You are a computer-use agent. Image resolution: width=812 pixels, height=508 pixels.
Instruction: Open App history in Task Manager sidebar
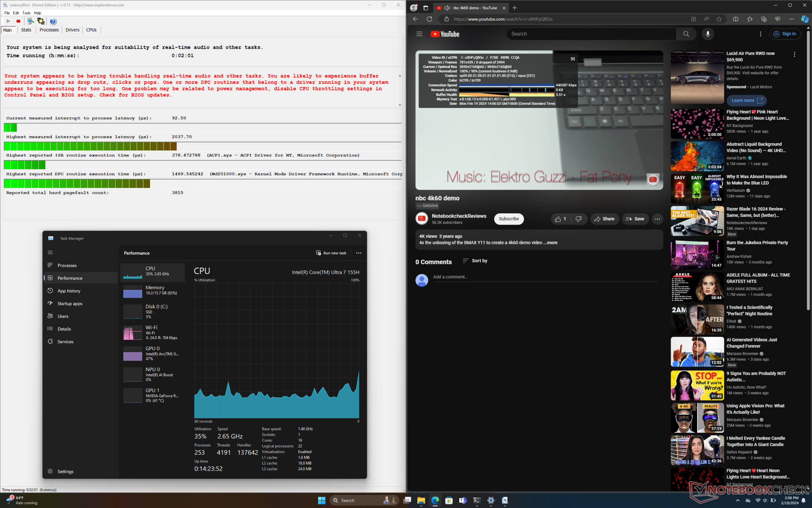tap(80, 291)
